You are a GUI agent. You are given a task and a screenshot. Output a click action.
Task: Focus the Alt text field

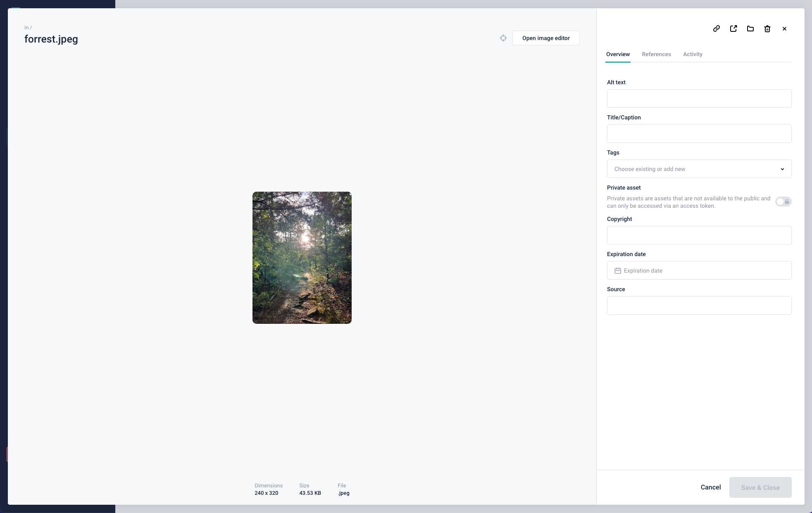point(699,98)
